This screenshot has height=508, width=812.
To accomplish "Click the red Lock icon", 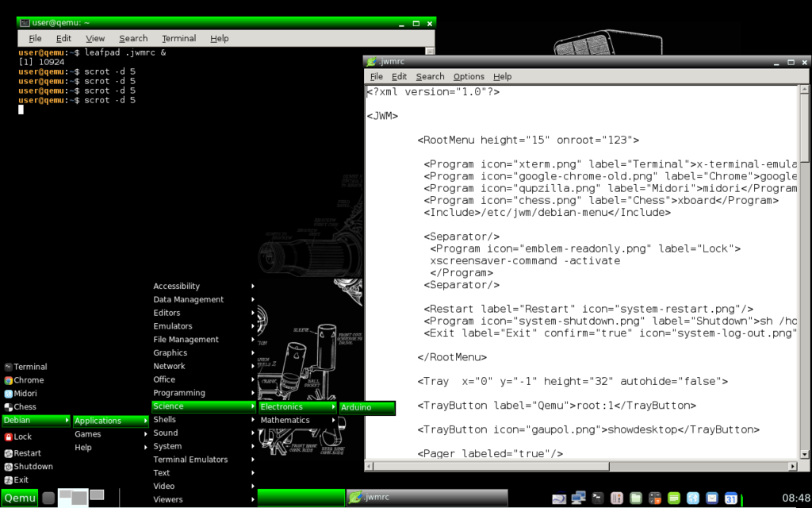I will point(9,437).
